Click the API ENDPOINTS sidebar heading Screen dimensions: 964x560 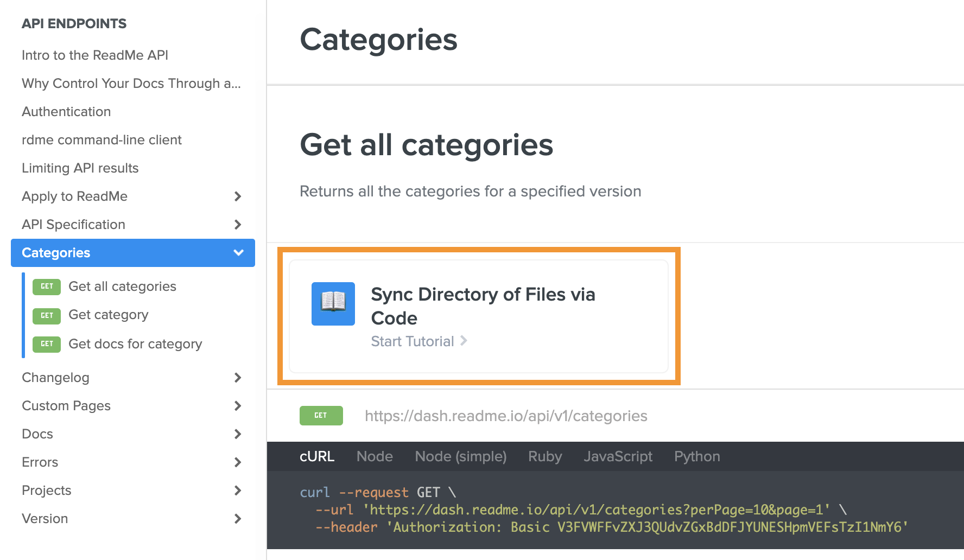pyautogui.click(x=74, y=24)
